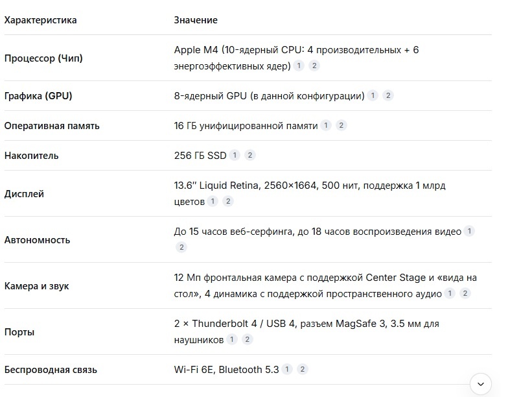Open citation 2 in the Графика (GPU) row

point(388,95)
